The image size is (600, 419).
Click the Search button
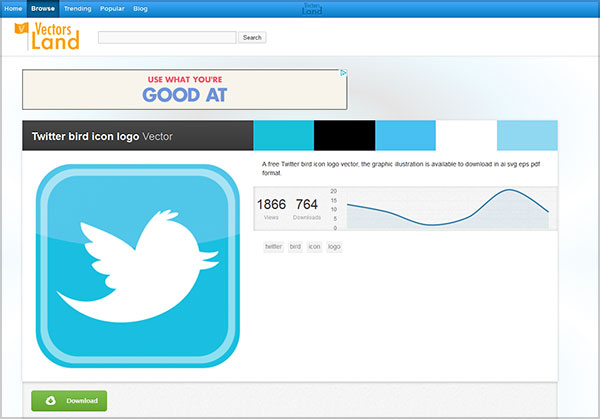click(x=252, y=37)
